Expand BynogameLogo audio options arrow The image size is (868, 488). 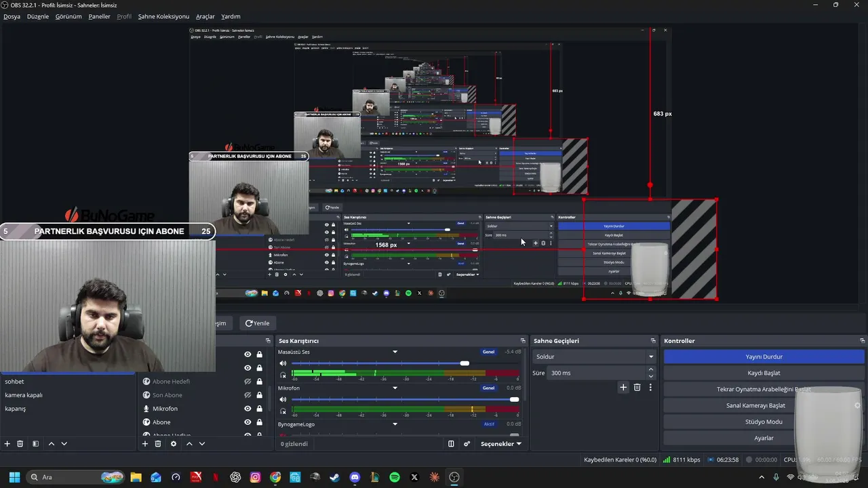[395, 424]
